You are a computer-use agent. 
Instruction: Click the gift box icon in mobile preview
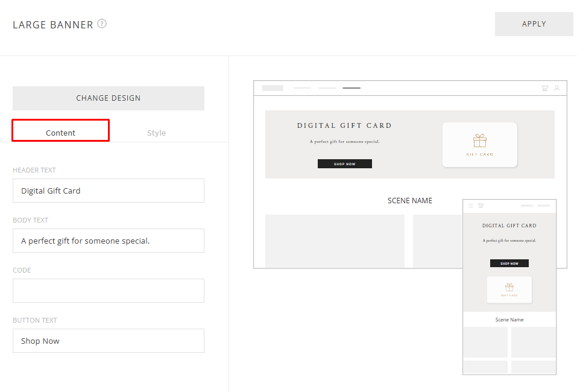[x=509, y=287]
